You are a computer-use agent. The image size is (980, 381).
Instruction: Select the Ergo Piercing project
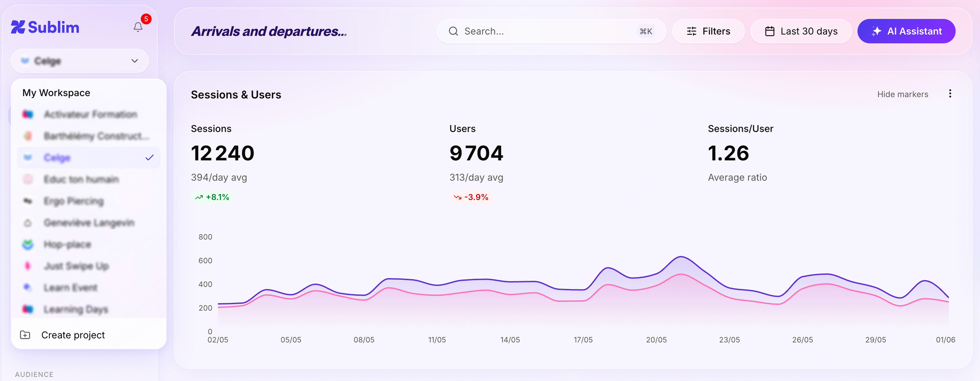point(88,201)
